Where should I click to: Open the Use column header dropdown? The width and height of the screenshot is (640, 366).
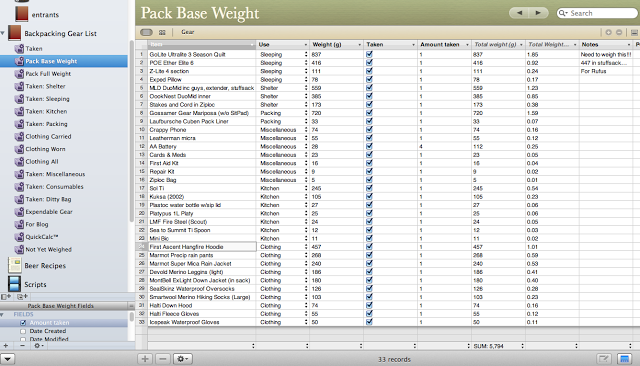(x=305, y=44)
